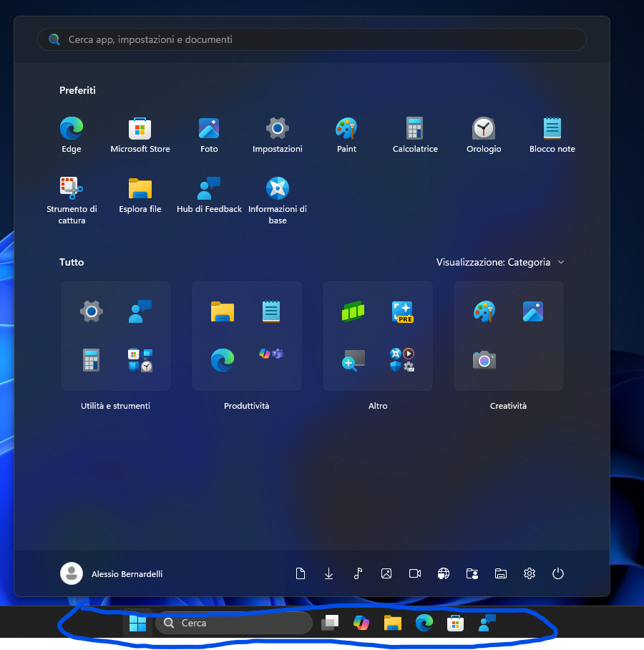The width and height of the screenshot is (644, 650).
Task: Open Feedback Hub from the taskbar
Action: point(487,623)
